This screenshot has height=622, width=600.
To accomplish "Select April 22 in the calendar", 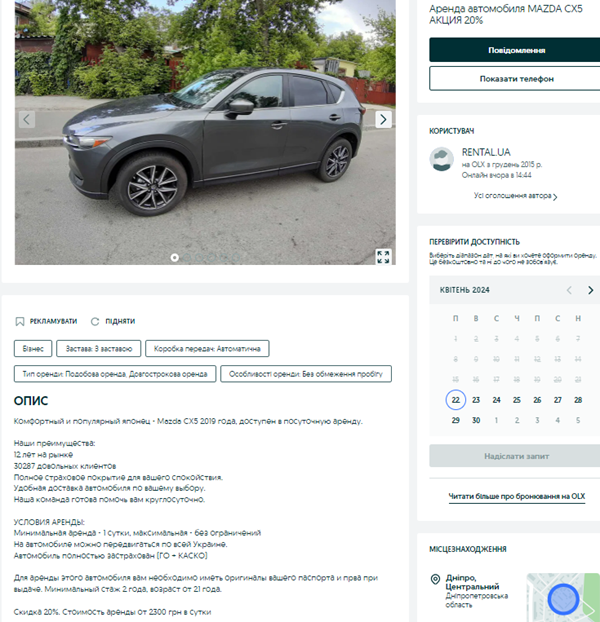I will click(456, 400).
